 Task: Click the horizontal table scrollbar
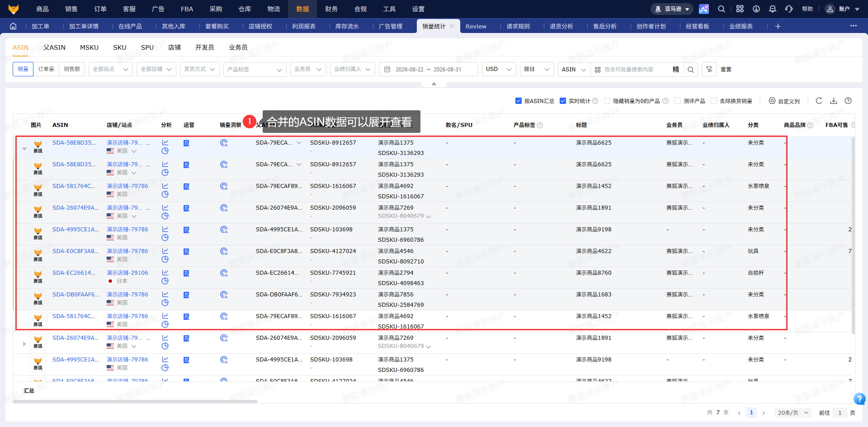pos(135,401)
